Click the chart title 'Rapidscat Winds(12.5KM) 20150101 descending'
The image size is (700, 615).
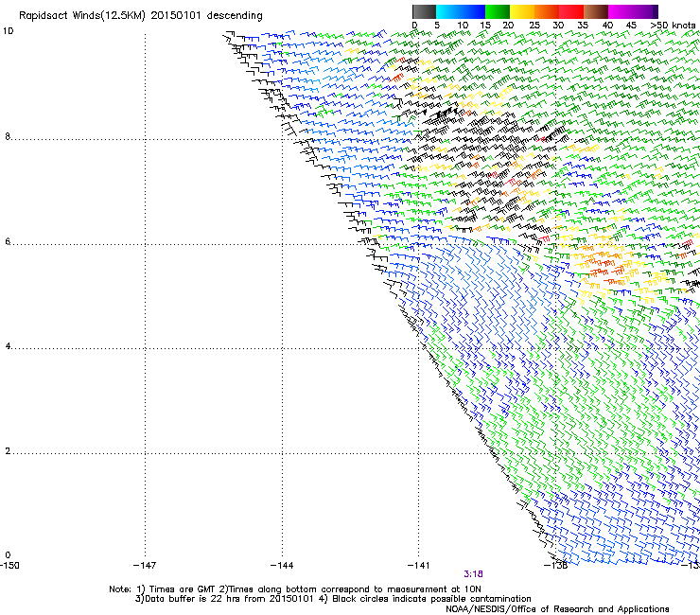pos(141,16)
